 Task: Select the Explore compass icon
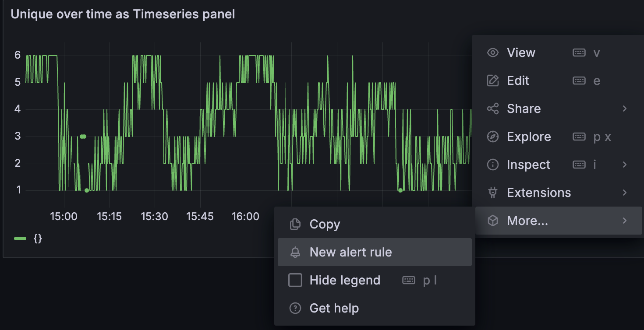click(492, 136)
